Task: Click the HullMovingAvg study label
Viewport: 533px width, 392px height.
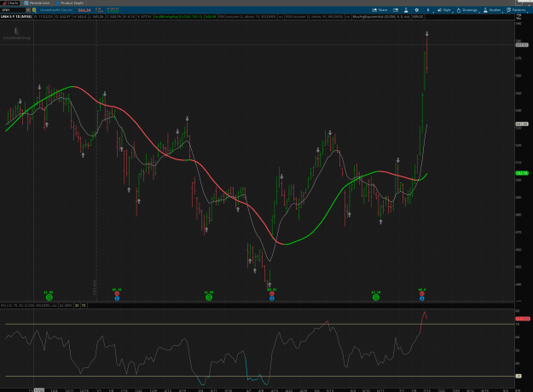Action: point(178,16)
